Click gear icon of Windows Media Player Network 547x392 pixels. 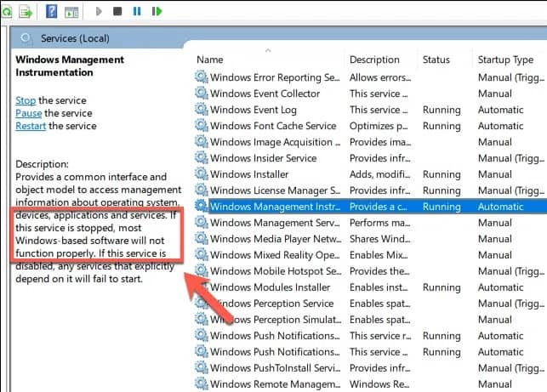[202, 238]
